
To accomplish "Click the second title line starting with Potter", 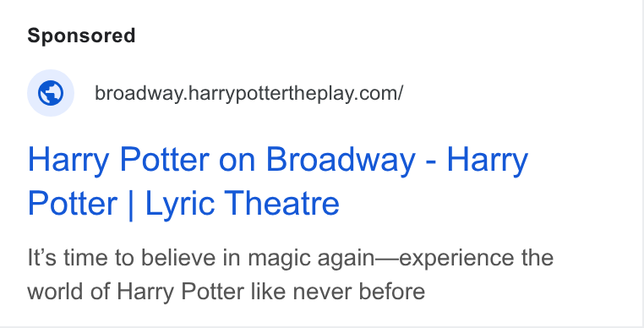I will click(183, 204).
